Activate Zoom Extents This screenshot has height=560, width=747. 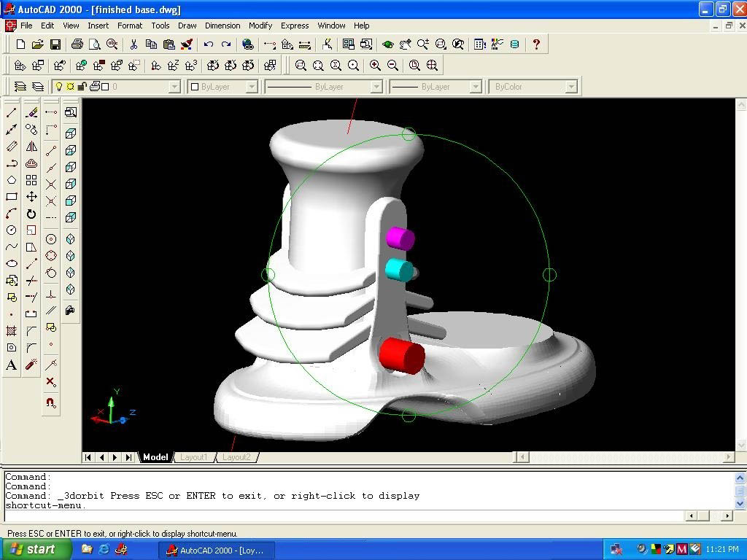coord(432,66)
